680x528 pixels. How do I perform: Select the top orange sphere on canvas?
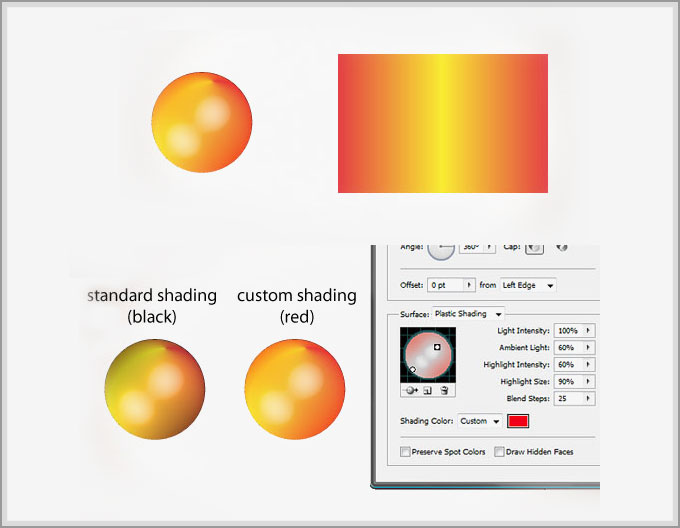202,122
